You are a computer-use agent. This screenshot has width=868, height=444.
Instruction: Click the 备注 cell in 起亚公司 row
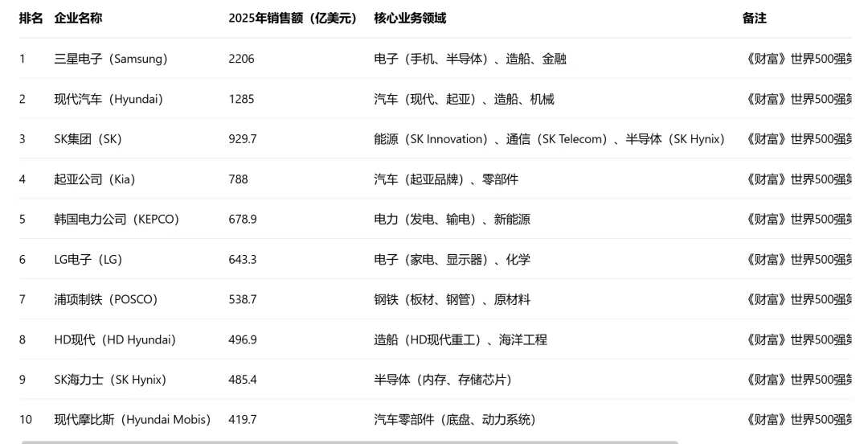(x=797, y=179)
